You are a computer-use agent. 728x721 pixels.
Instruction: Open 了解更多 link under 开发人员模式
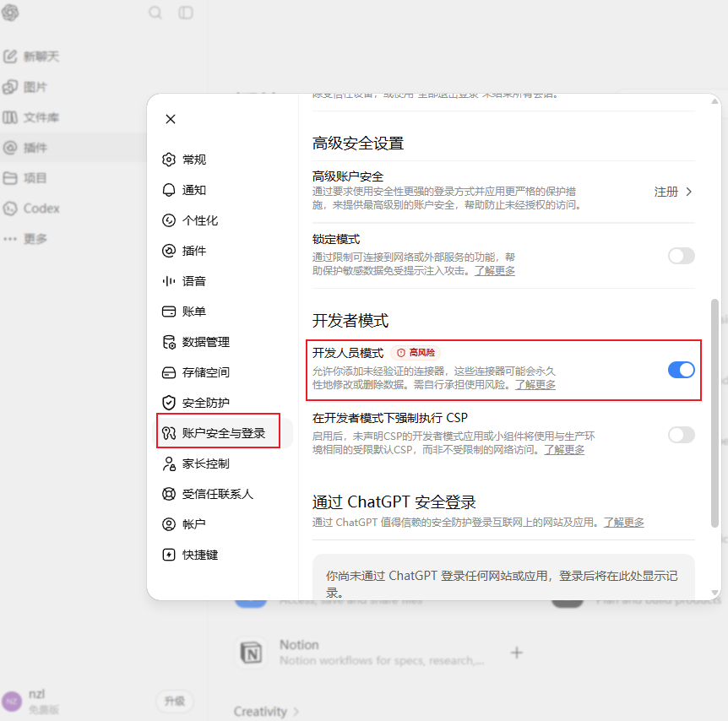(x=535, y=384)
